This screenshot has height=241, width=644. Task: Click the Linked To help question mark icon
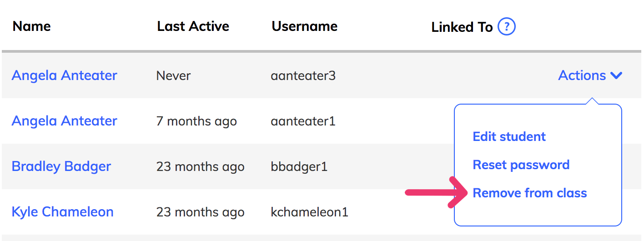[x=507, y=27]
